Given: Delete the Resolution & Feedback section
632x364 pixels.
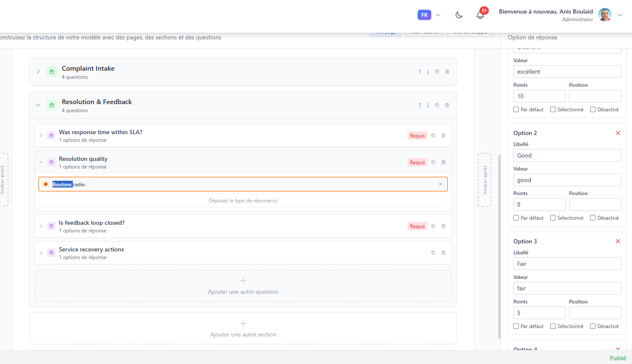Looking at the screenshot, I should [447, 105].
